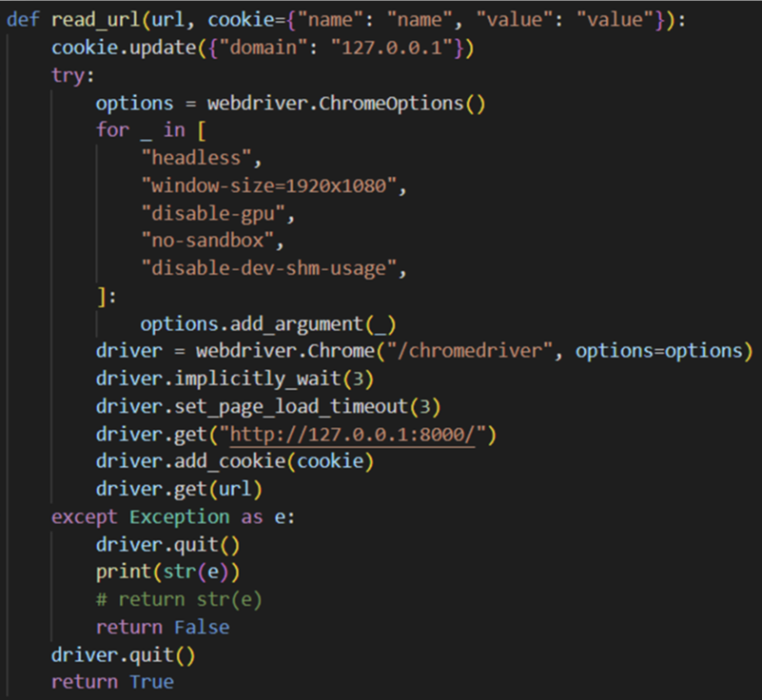762x700 pixels.
Task: Click the "disable-dev-shm-usage" string
Action: (269, 268)
